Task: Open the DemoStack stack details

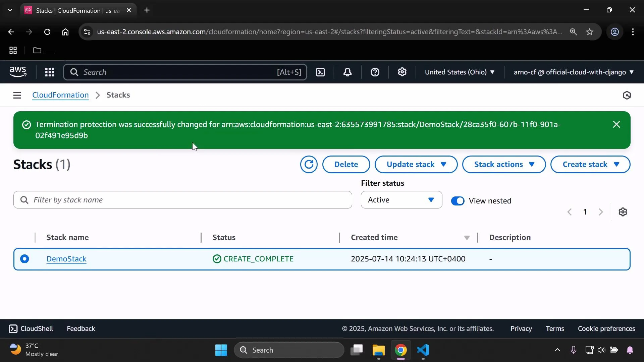Action: point(66,259)
